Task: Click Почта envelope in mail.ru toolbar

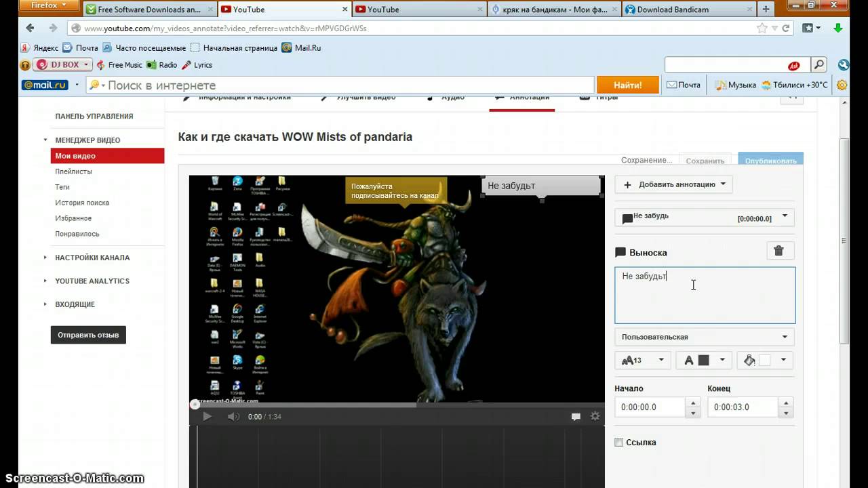Action: click(x=684, y=85)
